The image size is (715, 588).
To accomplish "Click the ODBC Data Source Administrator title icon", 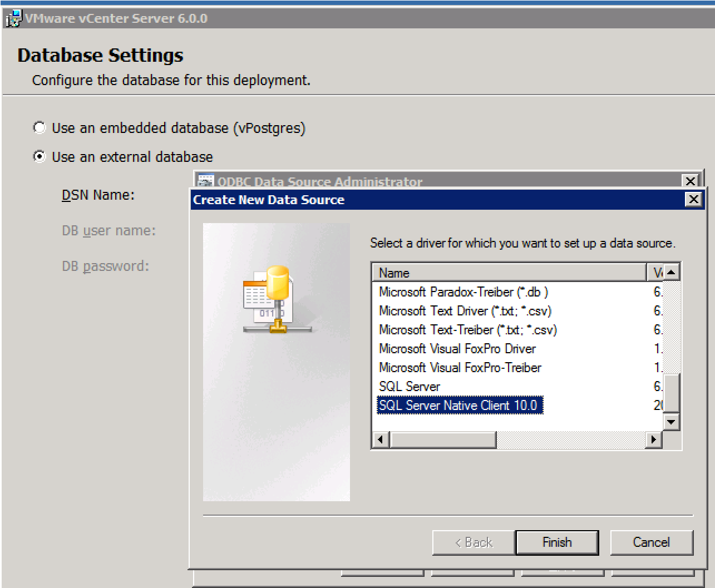I will pyautogui.click(x=206, y=181).
